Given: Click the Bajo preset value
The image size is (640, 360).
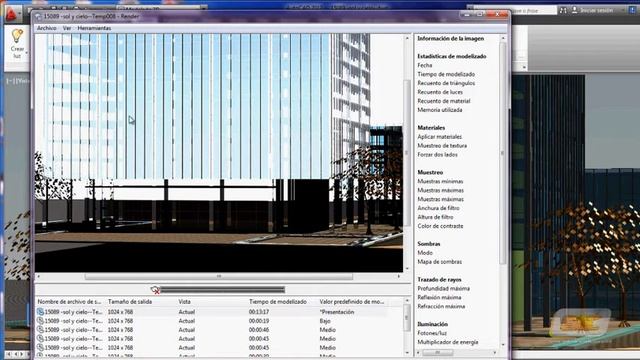Looking at the screenshot, I should point(325,321).
